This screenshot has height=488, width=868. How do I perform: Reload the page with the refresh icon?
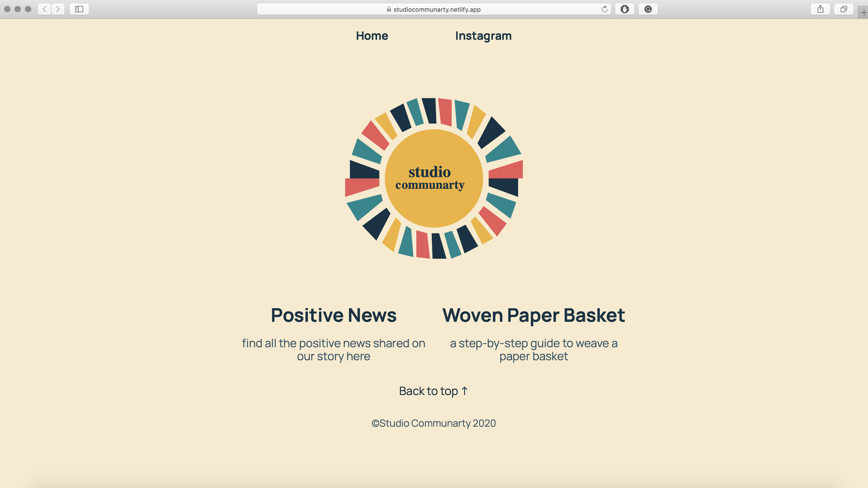tap(604, 9)
